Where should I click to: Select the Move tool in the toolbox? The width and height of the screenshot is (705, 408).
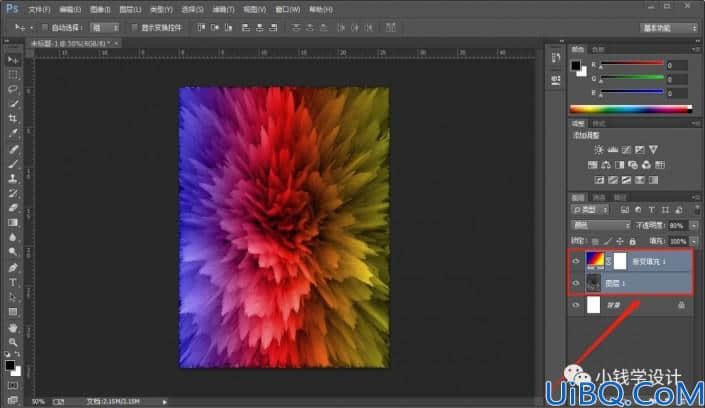[13, 60]
